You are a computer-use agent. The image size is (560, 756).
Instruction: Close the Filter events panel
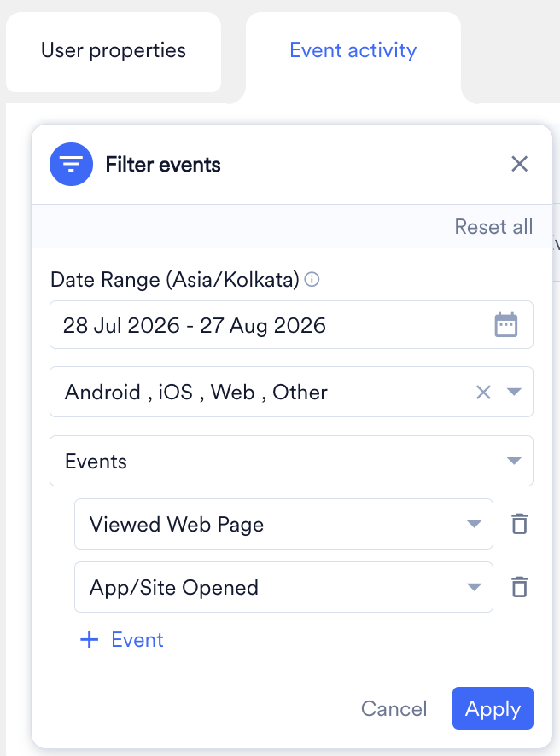(x=520, y=164)
